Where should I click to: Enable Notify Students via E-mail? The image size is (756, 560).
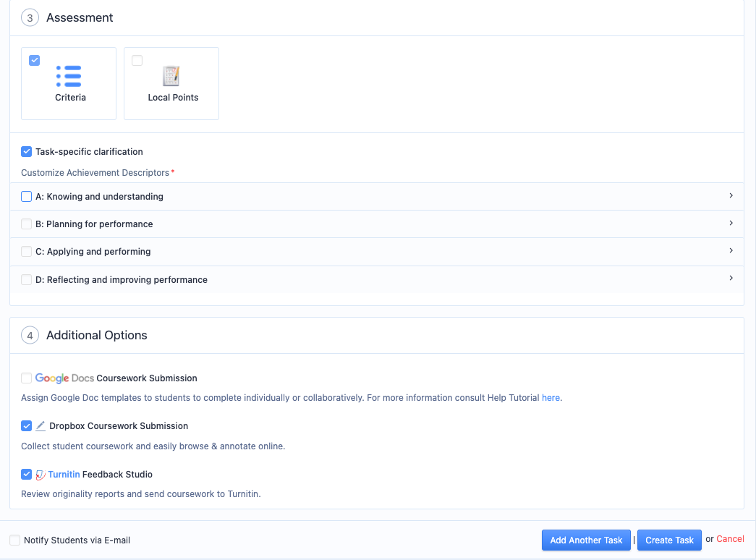15,540
